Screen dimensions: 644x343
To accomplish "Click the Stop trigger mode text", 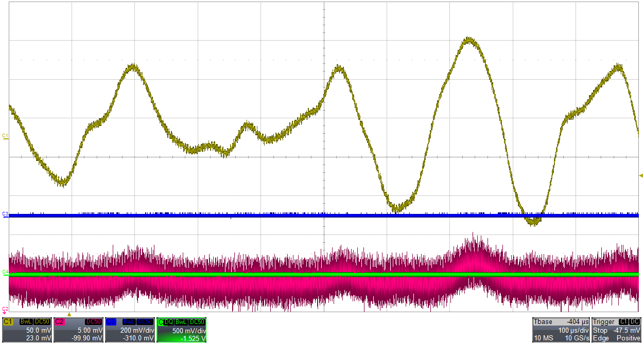I will click(600, 330).
